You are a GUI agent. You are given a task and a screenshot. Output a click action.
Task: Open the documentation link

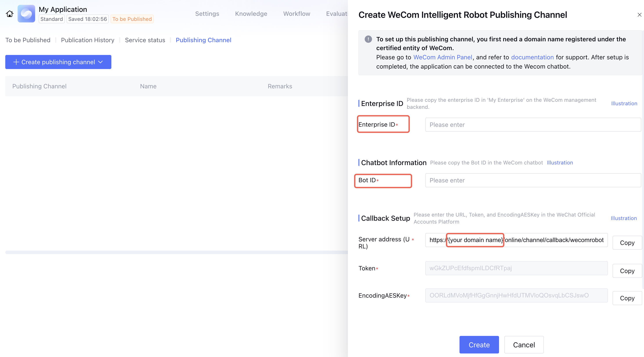(x=532, y=57)
